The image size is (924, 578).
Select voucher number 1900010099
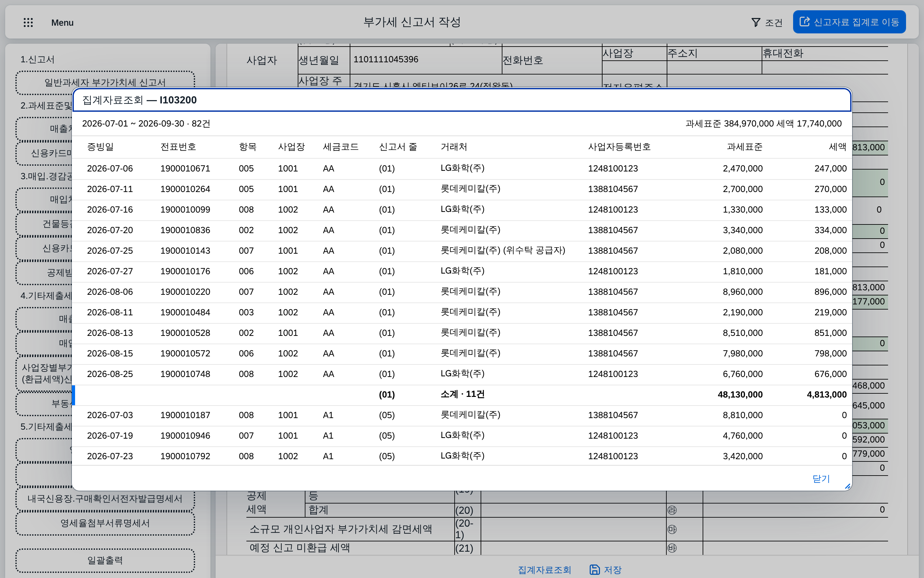point(185,210)
